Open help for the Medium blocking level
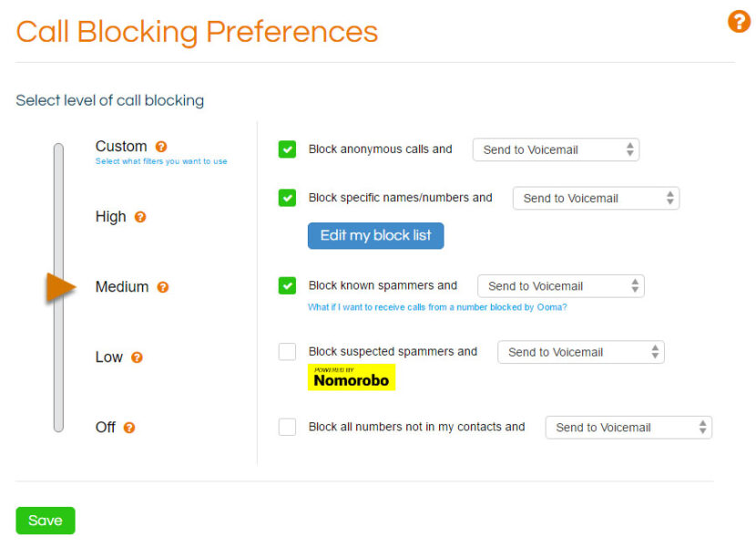The width and height of the screenshot is (756, 547). coord(163,287)
